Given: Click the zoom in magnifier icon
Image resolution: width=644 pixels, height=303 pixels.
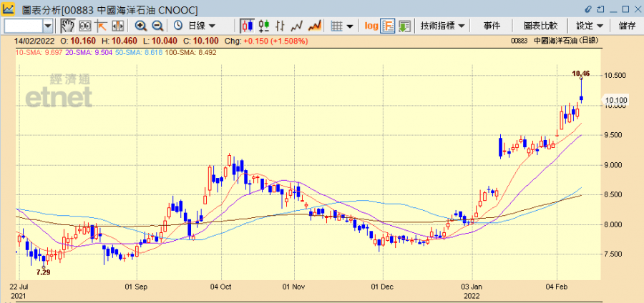Looking at the screenshot, I should [x=141, y=26].
